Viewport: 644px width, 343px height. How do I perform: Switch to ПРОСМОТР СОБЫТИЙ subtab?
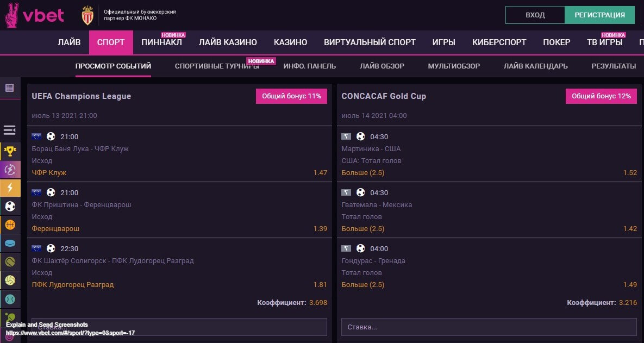pyautogui.click(x=114, y=66)
